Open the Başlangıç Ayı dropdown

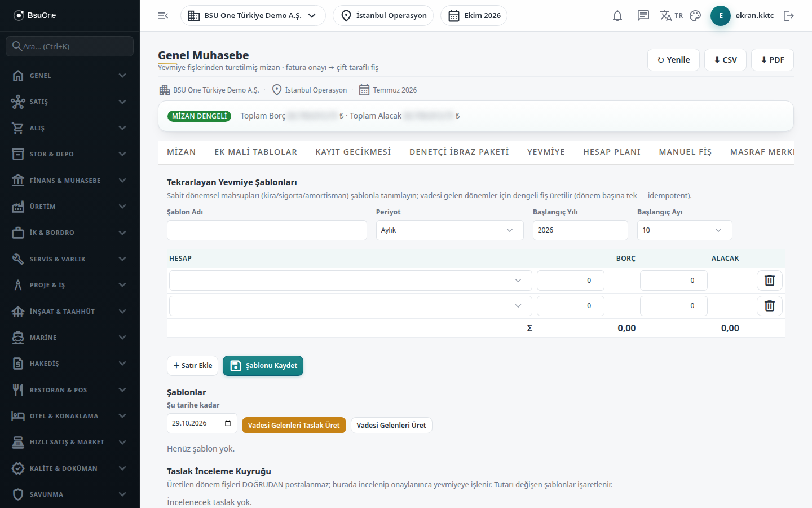click(685, 230)
